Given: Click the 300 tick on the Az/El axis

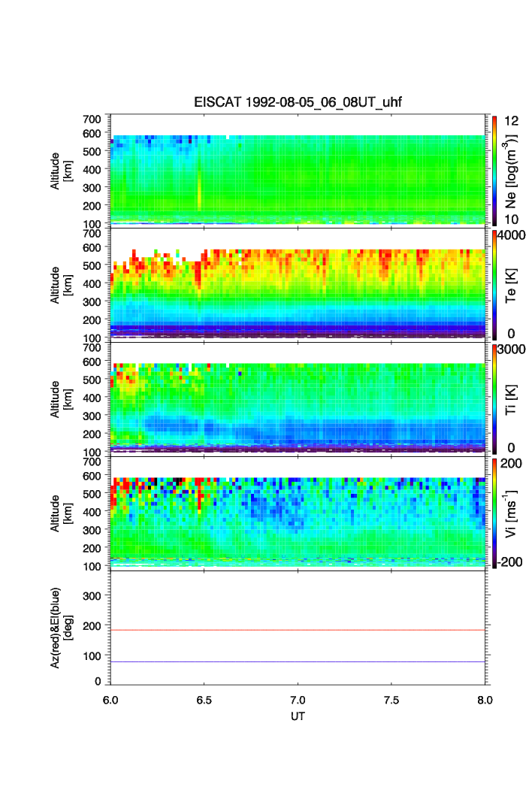Looking at the screenshot, I should (92, 596).
